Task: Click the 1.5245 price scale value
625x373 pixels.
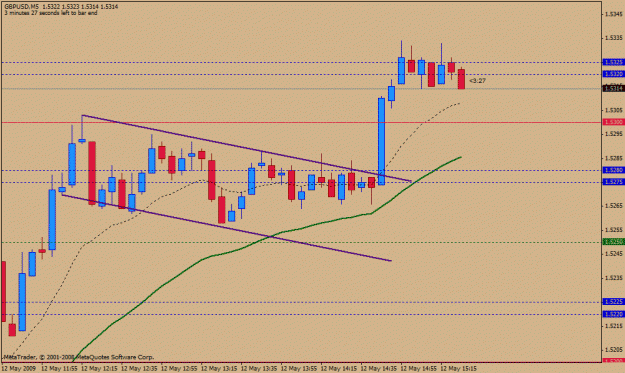Action: (x=613, y=254)
